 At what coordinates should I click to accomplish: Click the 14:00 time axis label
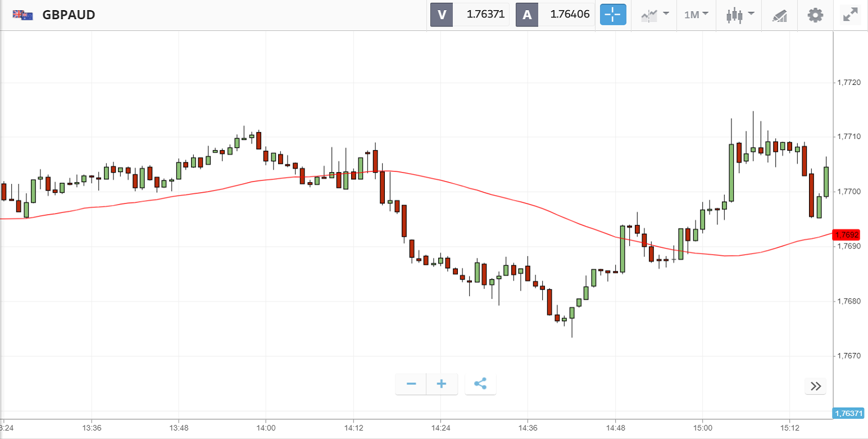(x=266, y=427)
